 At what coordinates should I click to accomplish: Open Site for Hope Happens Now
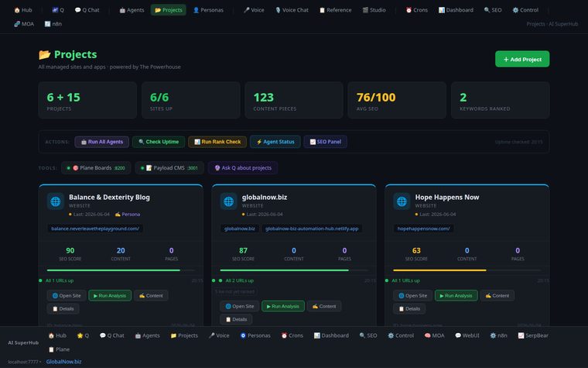tap(412, 295)
